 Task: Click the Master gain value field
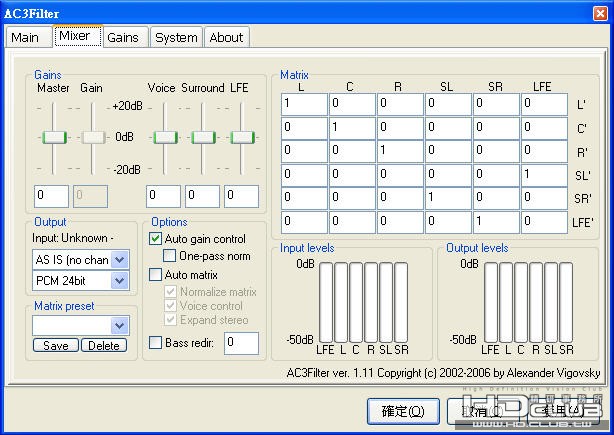tap(51, 196)
